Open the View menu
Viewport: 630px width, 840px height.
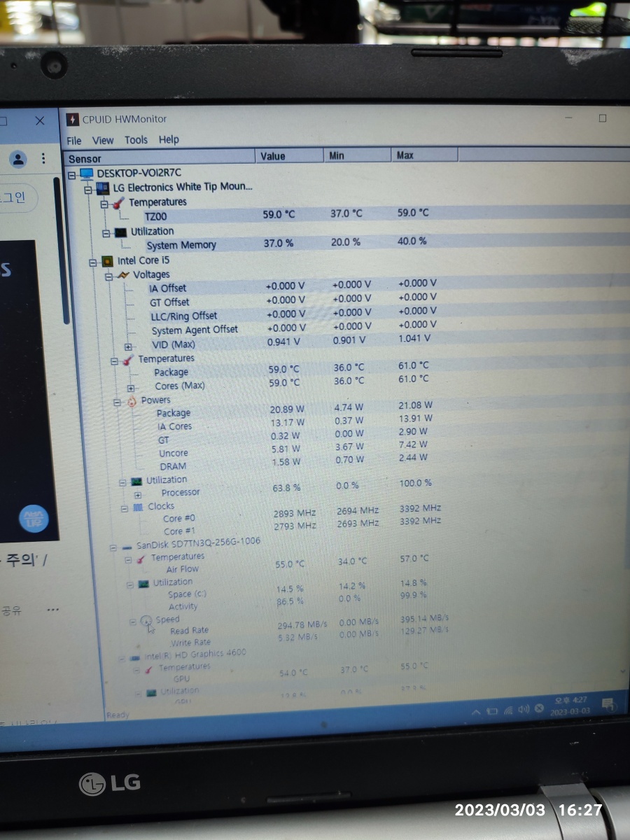pyautogui.click(x=103, y=140)
